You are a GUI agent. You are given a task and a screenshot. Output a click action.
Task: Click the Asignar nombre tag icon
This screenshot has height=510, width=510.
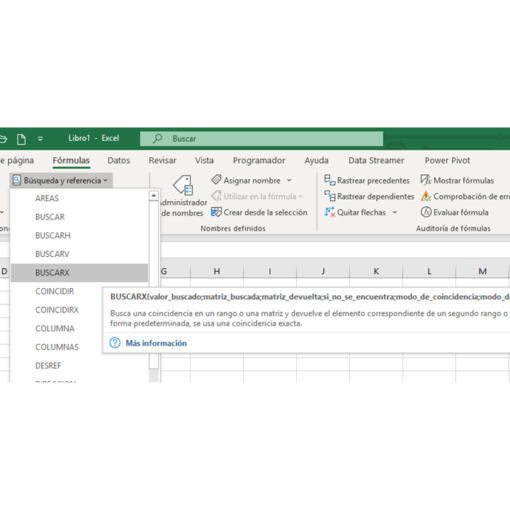(x=216, y=180)
